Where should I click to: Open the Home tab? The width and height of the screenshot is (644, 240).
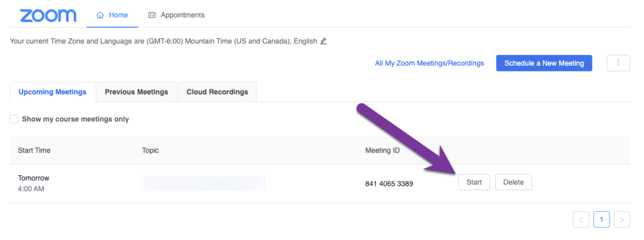112,15
